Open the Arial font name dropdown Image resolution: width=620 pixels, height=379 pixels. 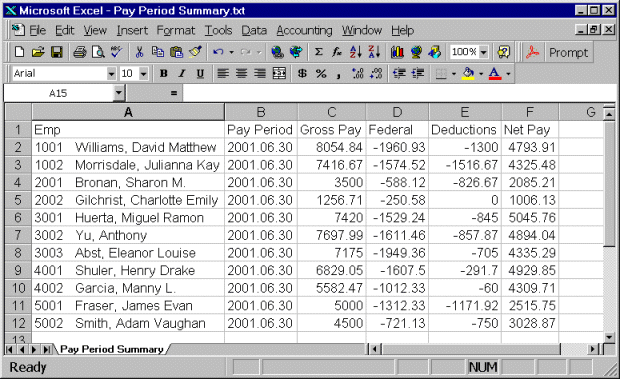pyautogui.click(x=111, y=74)
